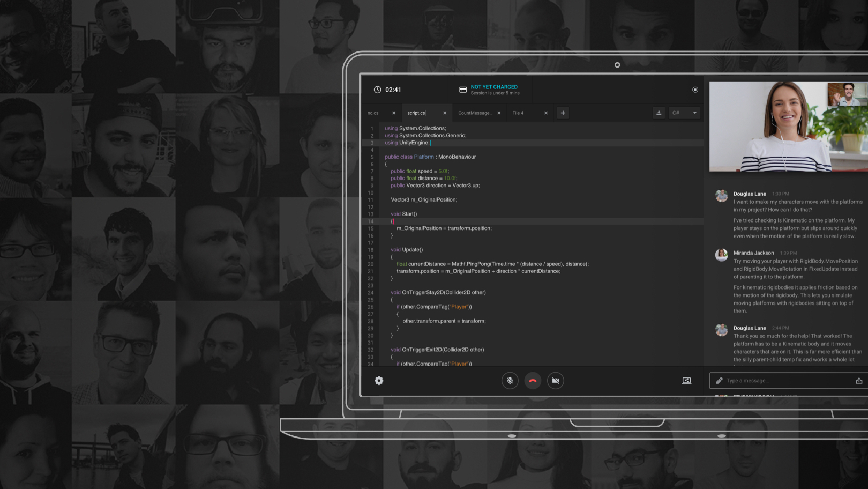Image resolution: width=868 pixels, height=489 pixels.
Task: Click the small self-view video thumbnail
Action: click(847, 94)
